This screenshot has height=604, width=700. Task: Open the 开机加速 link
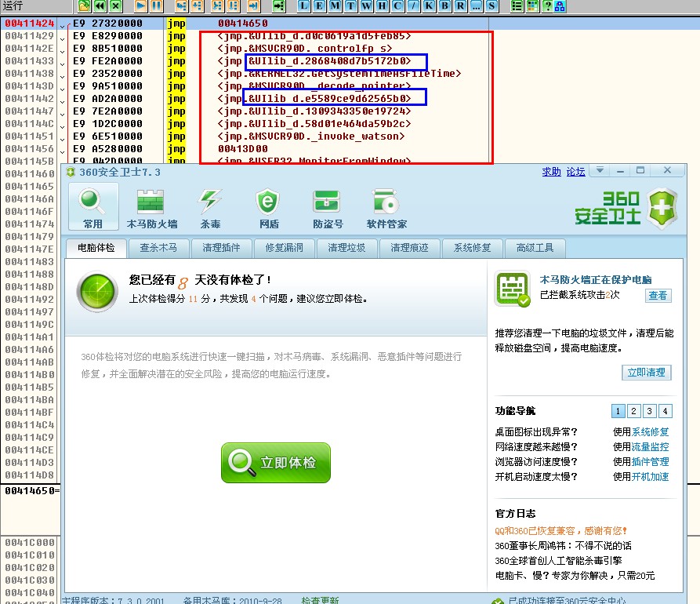[651, 477]
